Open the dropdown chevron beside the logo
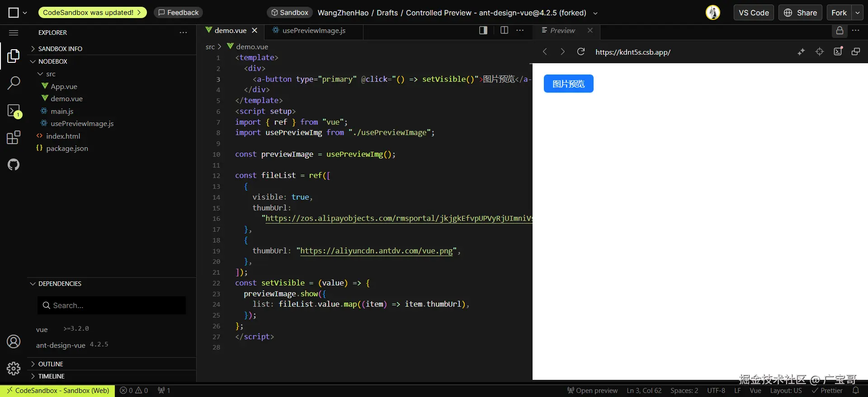The height and width of the screenshot is (397, 868). click(x=25, y=13)
